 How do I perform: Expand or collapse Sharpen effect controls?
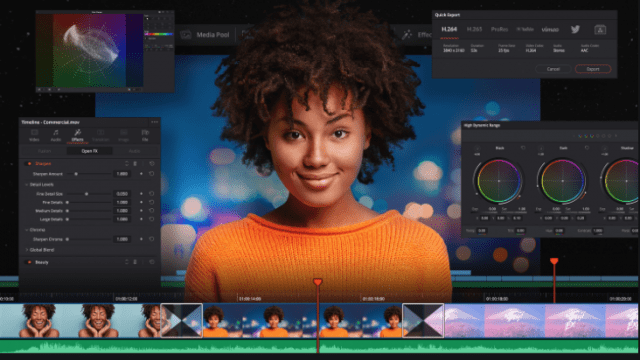127,164
